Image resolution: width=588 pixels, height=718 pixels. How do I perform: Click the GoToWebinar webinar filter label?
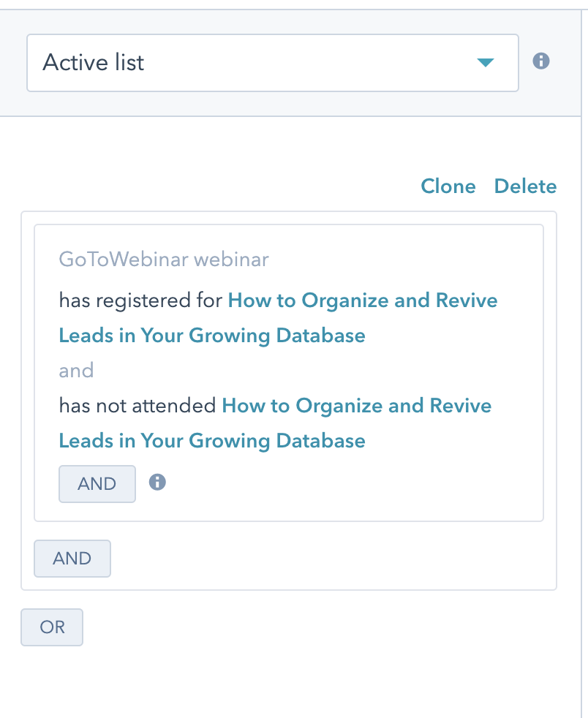[164, 260]
